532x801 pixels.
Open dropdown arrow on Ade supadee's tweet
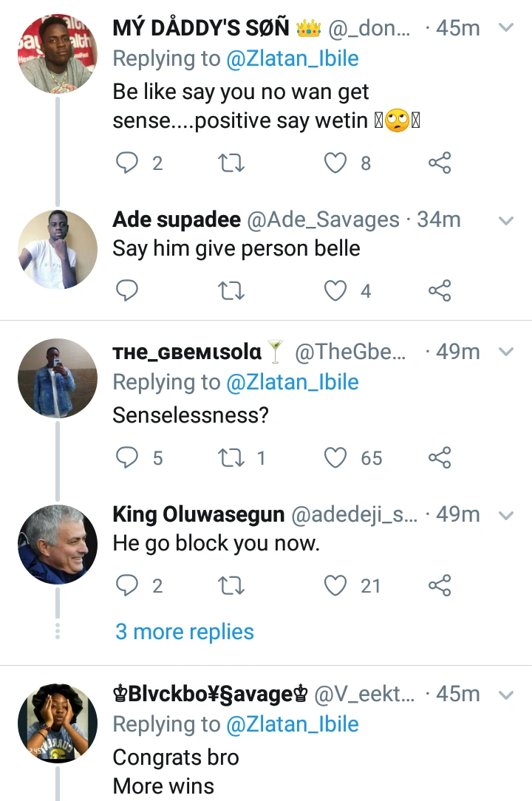point(506,220)
